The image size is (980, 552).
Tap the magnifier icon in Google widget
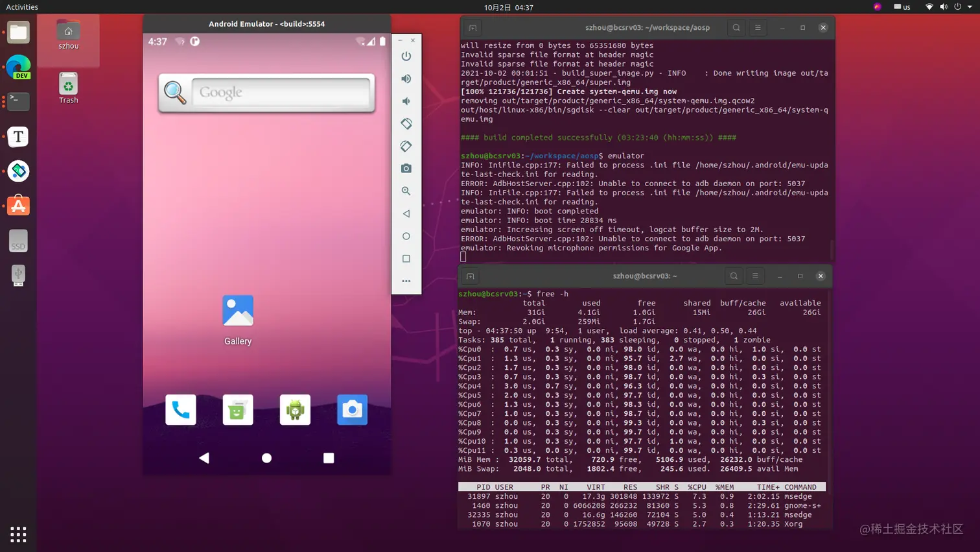[175, 93]
